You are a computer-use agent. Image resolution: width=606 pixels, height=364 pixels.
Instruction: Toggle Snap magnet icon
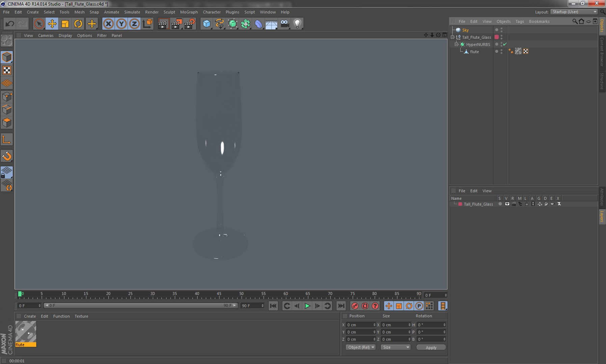(x=7, y=156)
